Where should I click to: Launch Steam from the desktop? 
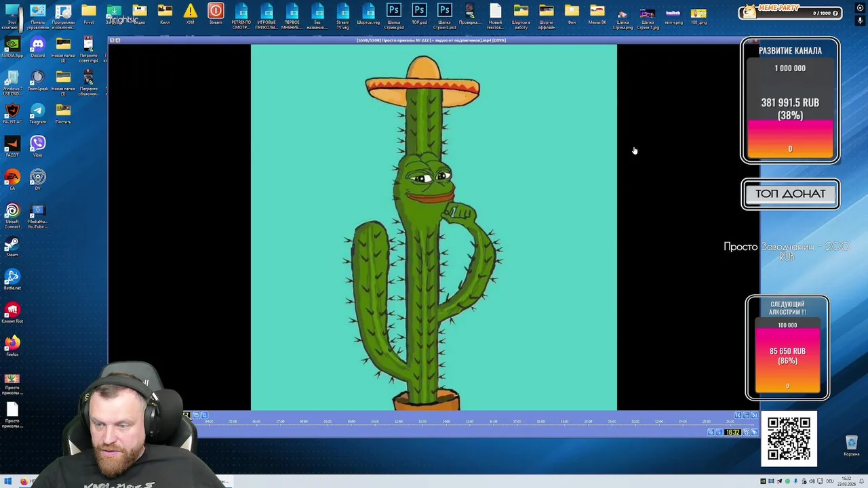pos(12,246)
